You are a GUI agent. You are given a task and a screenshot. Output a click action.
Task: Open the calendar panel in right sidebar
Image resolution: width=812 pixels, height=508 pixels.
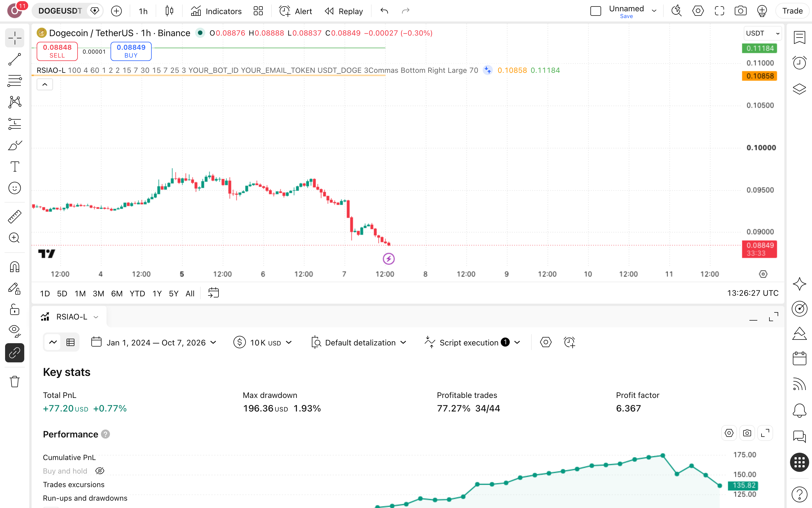pos(800,358)
